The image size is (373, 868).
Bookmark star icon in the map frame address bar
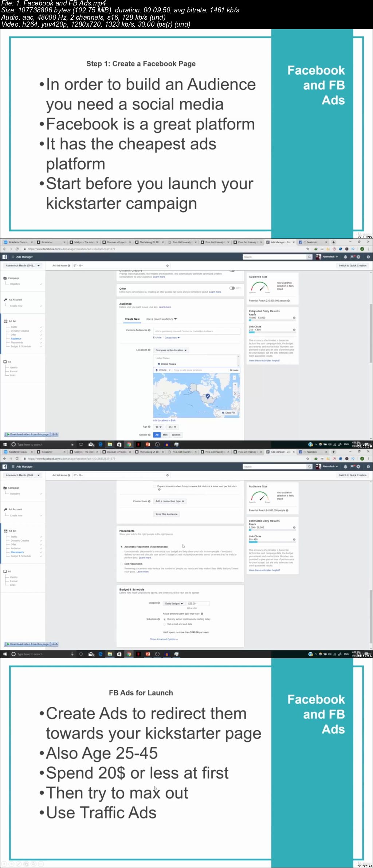tap(307, 249)
